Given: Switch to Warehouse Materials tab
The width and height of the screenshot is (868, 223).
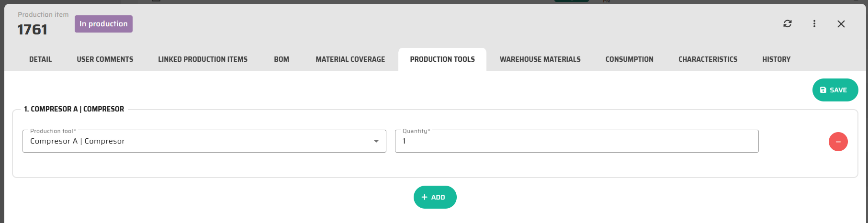Looking at the screenshot, I should tap(540, 59).
